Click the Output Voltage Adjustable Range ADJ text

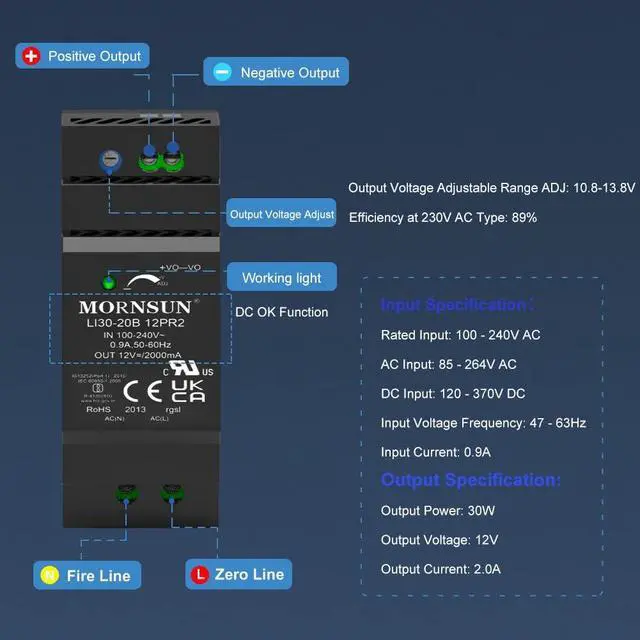[x=491, y=188]
